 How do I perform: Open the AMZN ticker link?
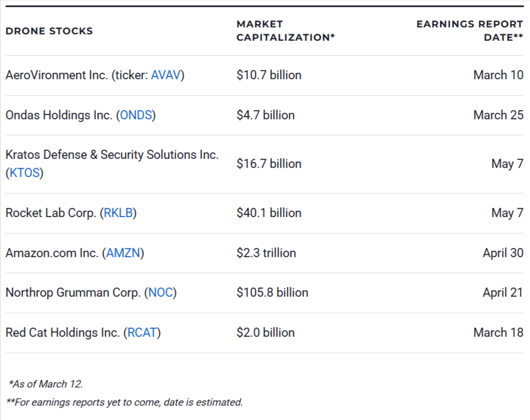click(124, 253)
